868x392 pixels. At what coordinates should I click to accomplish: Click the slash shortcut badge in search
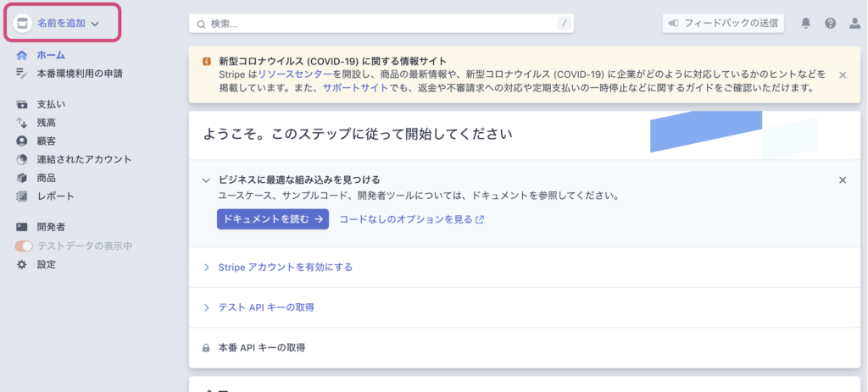(x=564, y=23)
